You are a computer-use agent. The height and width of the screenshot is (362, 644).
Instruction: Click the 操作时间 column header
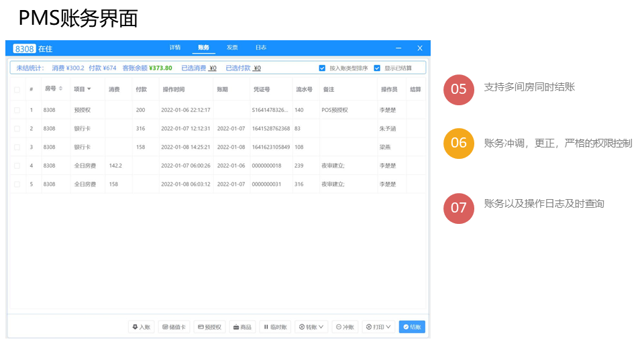click(173, 89)
